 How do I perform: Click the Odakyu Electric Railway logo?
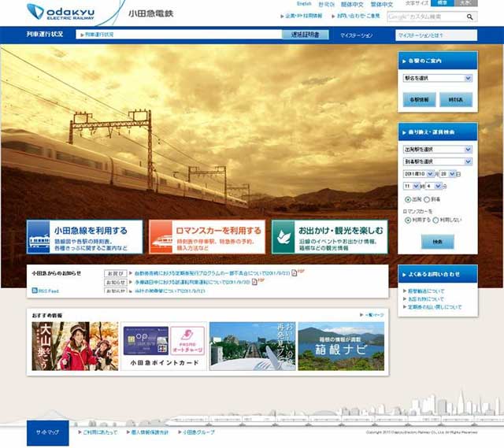[x=59, y=12]
